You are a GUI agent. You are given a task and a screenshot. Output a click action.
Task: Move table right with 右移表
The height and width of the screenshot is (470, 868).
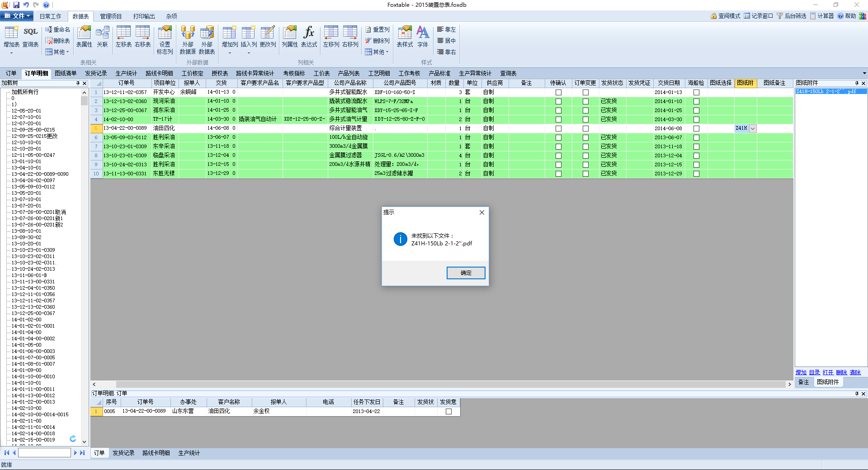coord(142,37)
